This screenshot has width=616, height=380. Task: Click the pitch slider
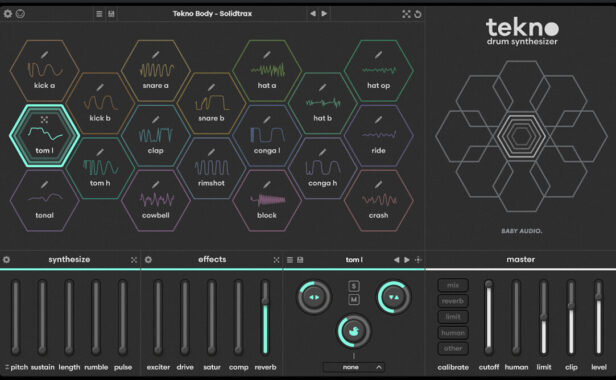[15, 317]
